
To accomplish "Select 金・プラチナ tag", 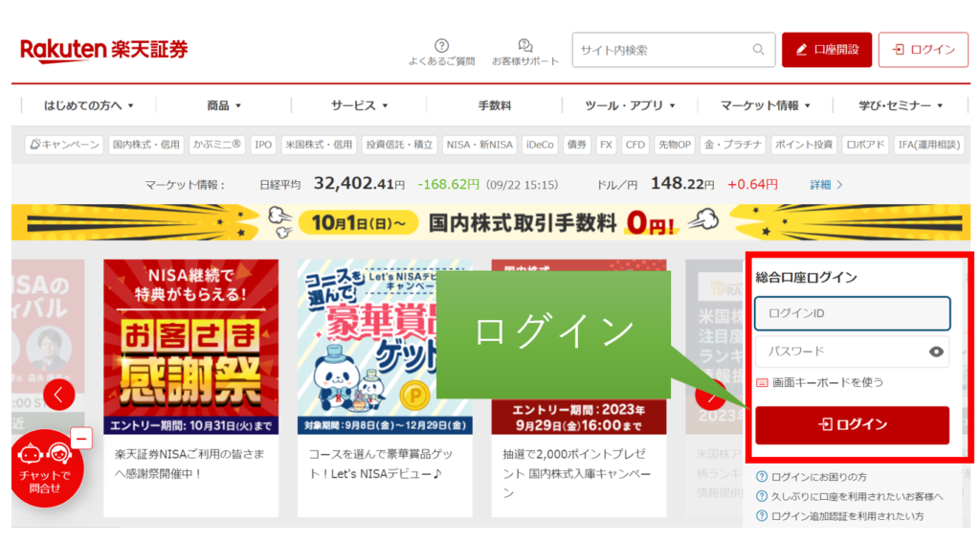I will (x=732, y=145).
